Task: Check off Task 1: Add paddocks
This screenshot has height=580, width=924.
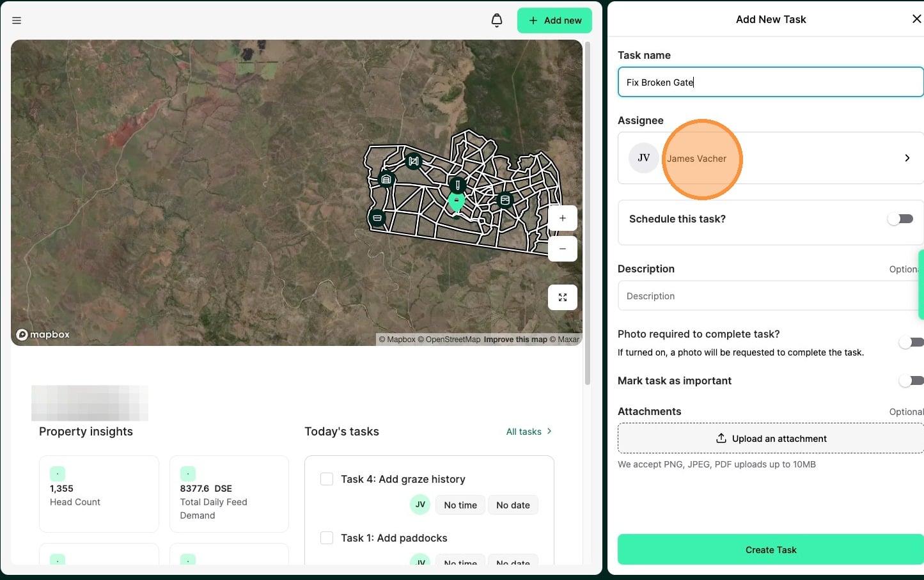Action: 327,538
